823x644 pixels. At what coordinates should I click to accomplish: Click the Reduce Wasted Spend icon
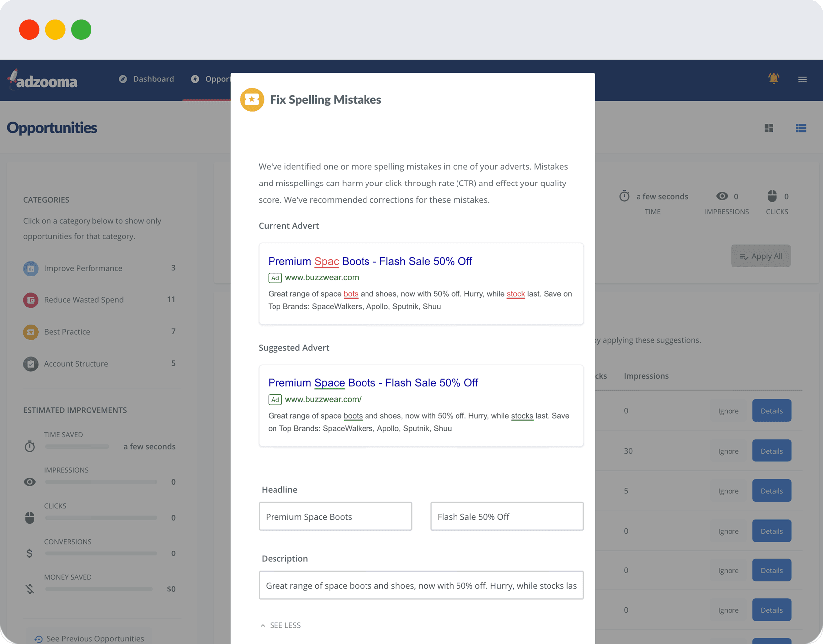click(31, 300)
